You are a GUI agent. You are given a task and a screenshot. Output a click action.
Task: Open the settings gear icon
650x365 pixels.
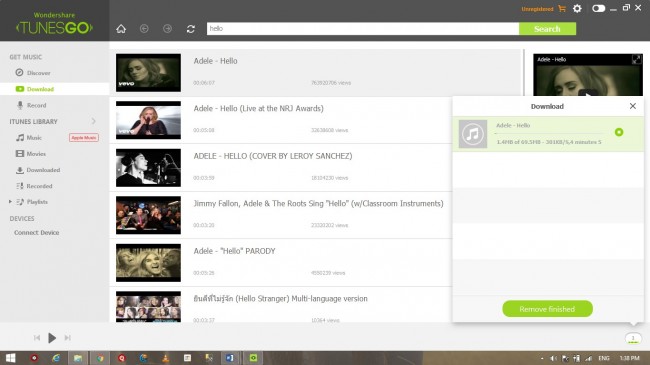tap(577, 8)
